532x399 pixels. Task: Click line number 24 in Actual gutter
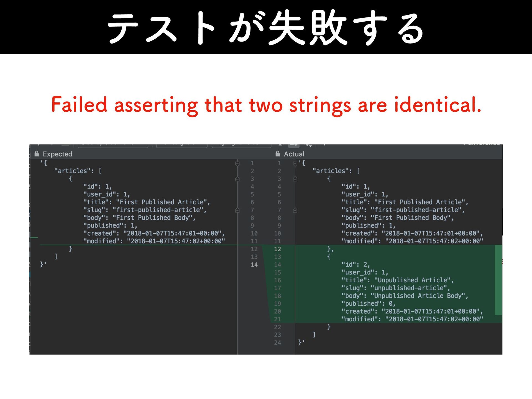coord(277,343)
